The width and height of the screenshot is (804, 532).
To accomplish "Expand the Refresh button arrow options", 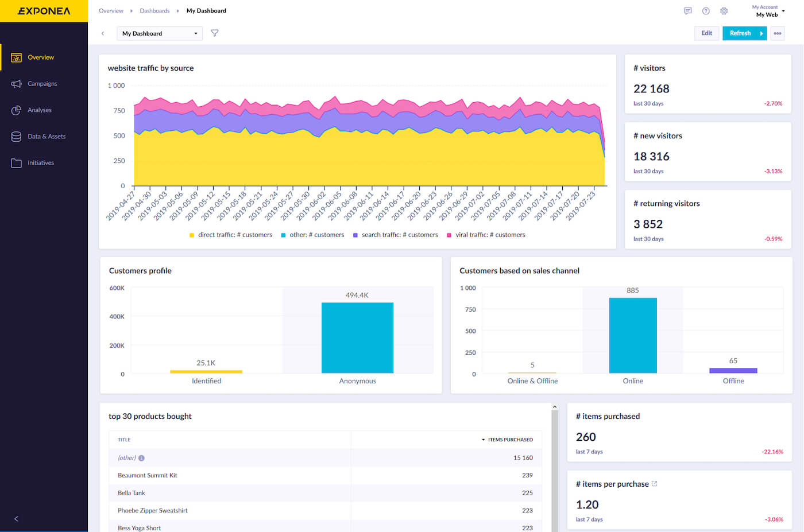I will coord(762,33).
